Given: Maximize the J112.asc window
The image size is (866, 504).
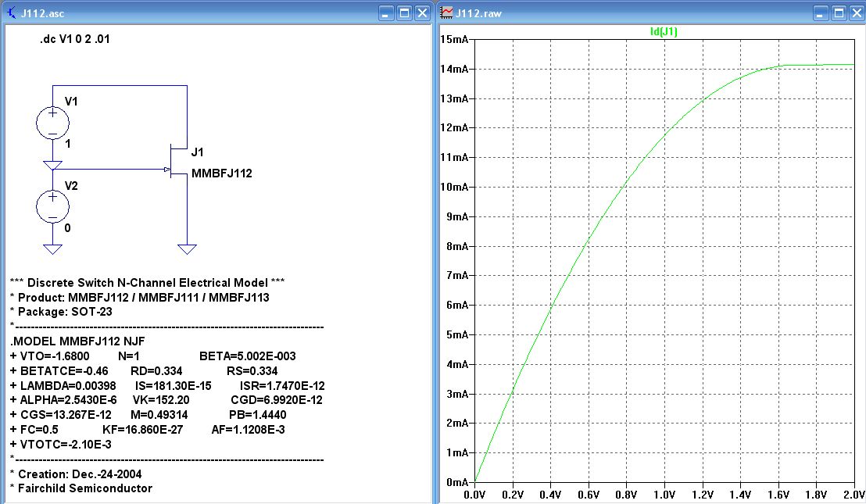Looking at the screenshot, I should point(404,13).
